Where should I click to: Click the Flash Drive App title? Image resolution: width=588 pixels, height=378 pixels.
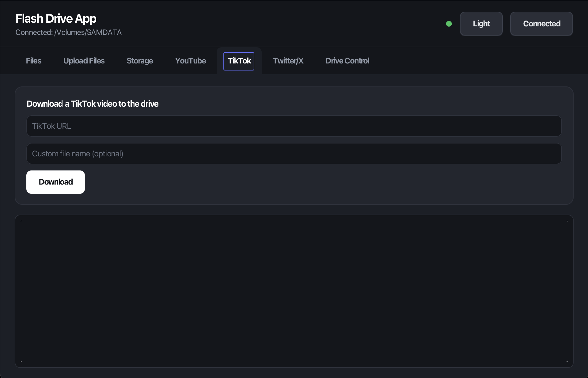point(56,19)
